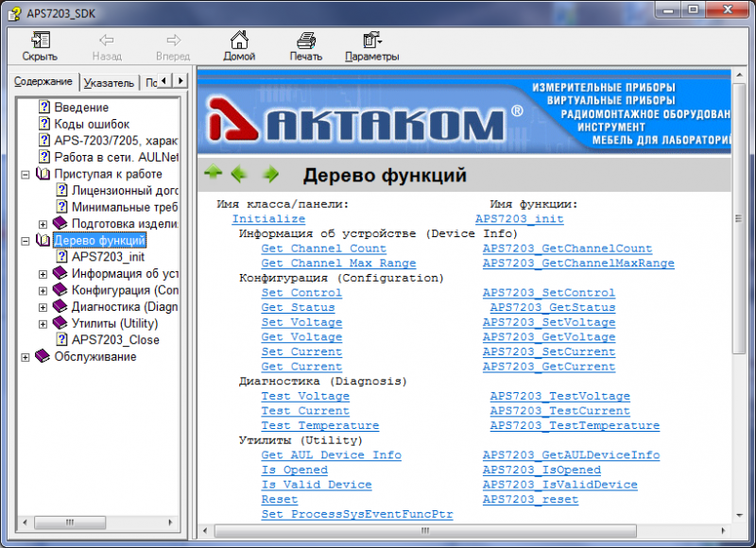
Task: Expand the Информация об устройстве tree node
Action: point(43,274)
